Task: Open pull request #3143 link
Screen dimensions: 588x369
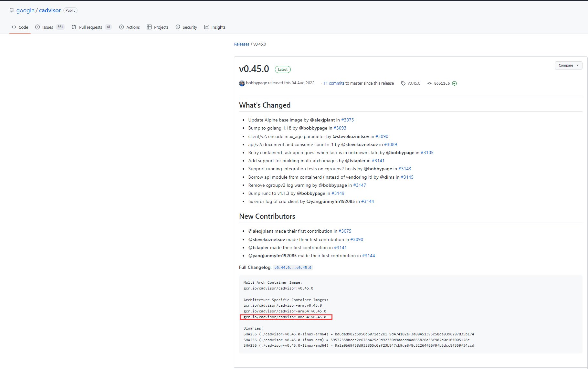Action: pyautogui.click(x=405, y=169)
